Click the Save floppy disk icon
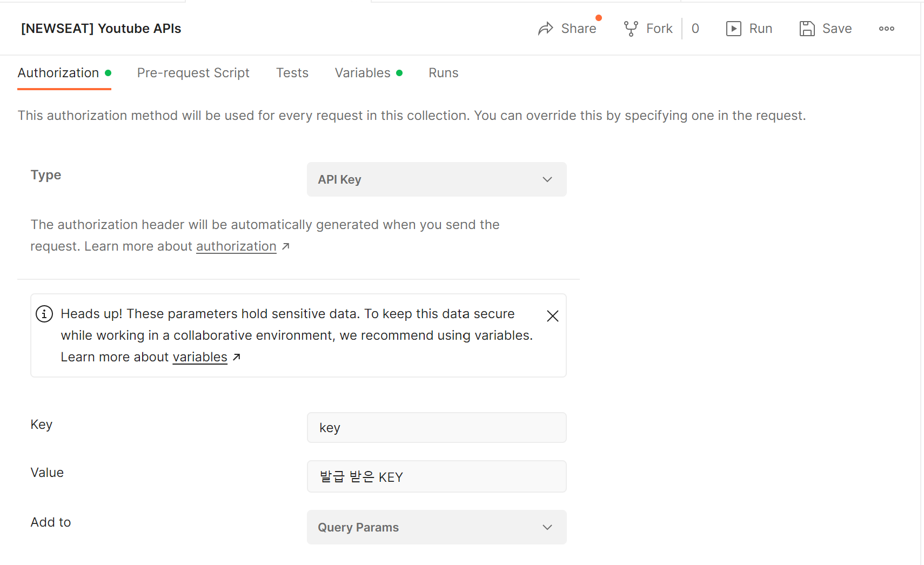This screenshot has width=924, height=565. pyautogui.click(x=807, y=29)
